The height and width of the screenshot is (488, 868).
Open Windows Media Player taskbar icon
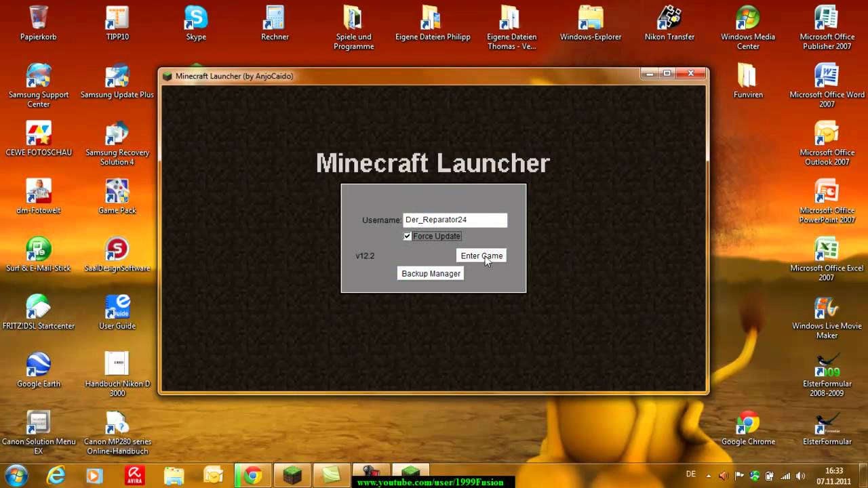click(94, 475)
